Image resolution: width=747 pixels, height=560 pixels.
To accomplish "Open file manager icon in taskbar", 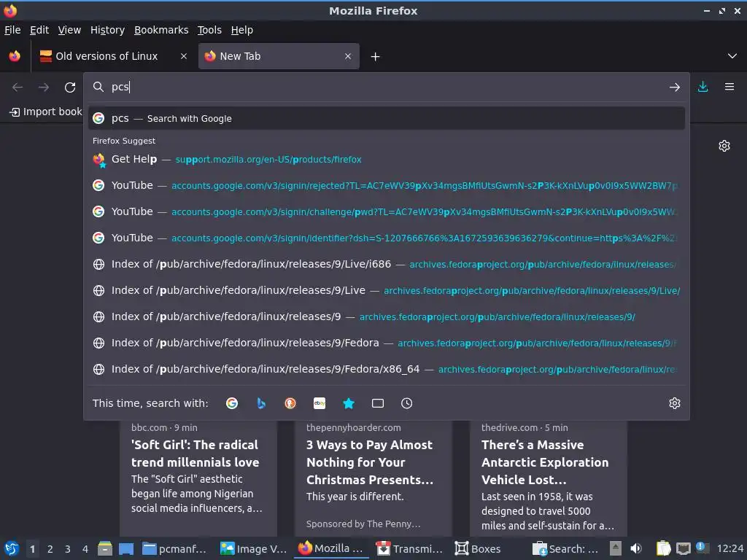I will coord(105,548).
